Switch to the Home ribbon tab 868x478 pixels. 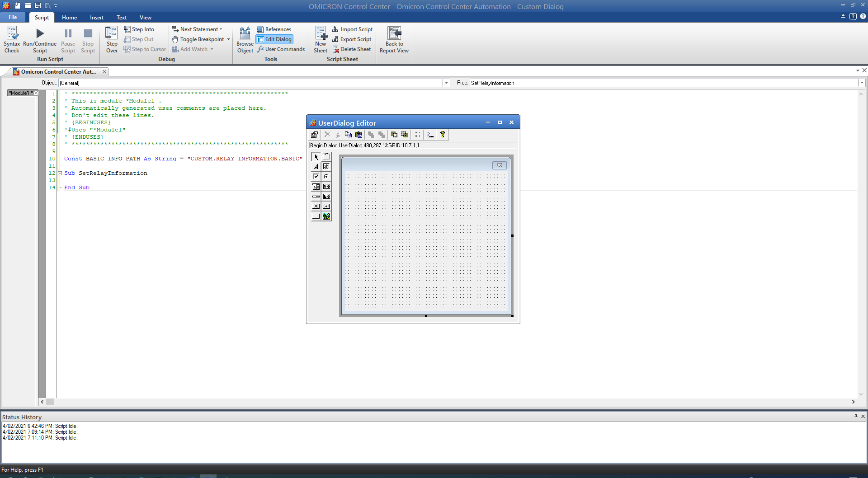[x=69, y=17]
